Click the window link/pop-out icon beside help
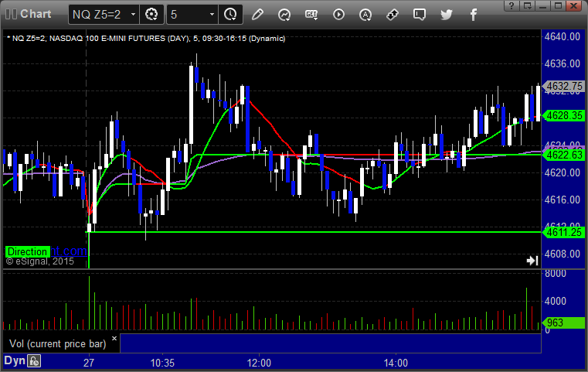The height and width of the screenshot is (372, 588). (528, 5)
